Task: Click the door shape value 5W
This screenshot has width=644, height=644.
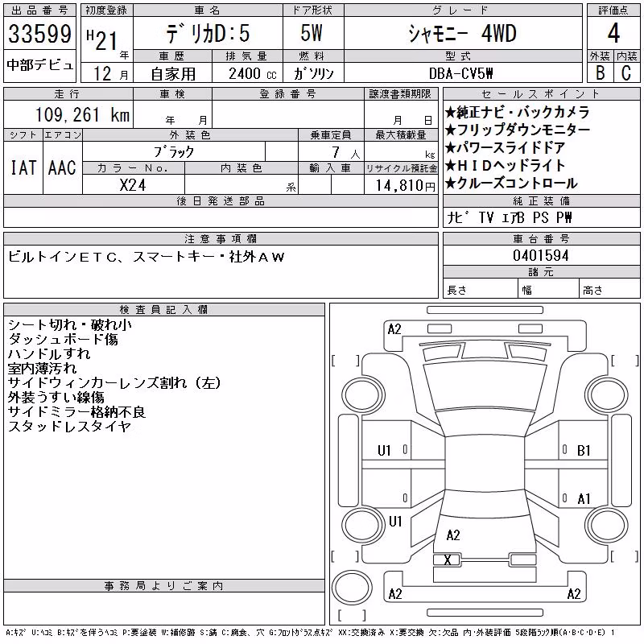Action: 312,33
